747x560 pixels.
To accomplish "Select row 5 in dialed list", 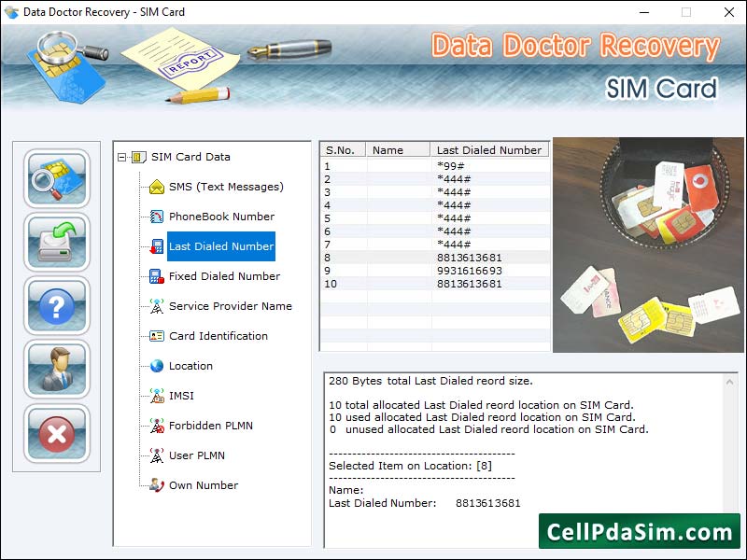I will (435, 218).
